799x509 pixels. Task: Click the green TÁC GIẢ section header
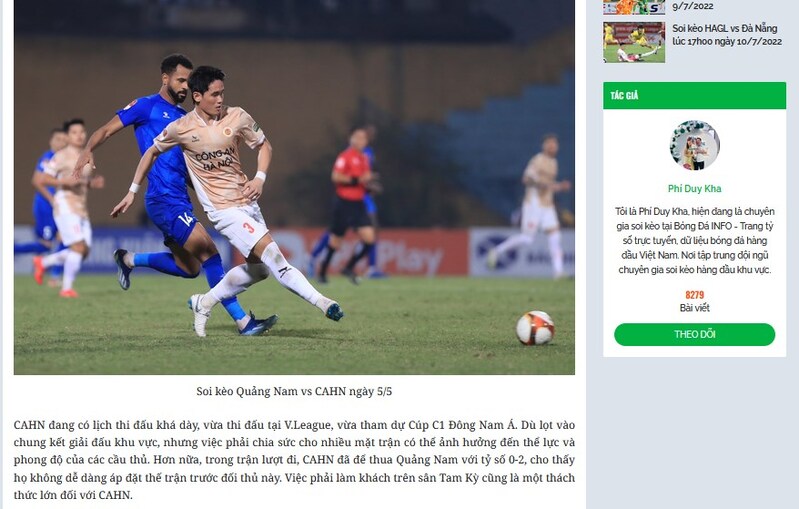tap(694, 95)
